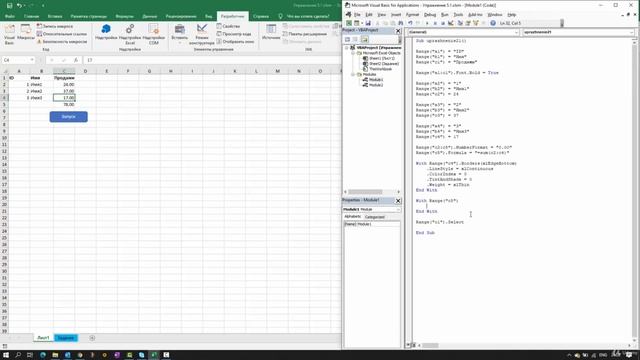Click the VBA Help question icon
This screenshot has width=640, height=360.
493,23
